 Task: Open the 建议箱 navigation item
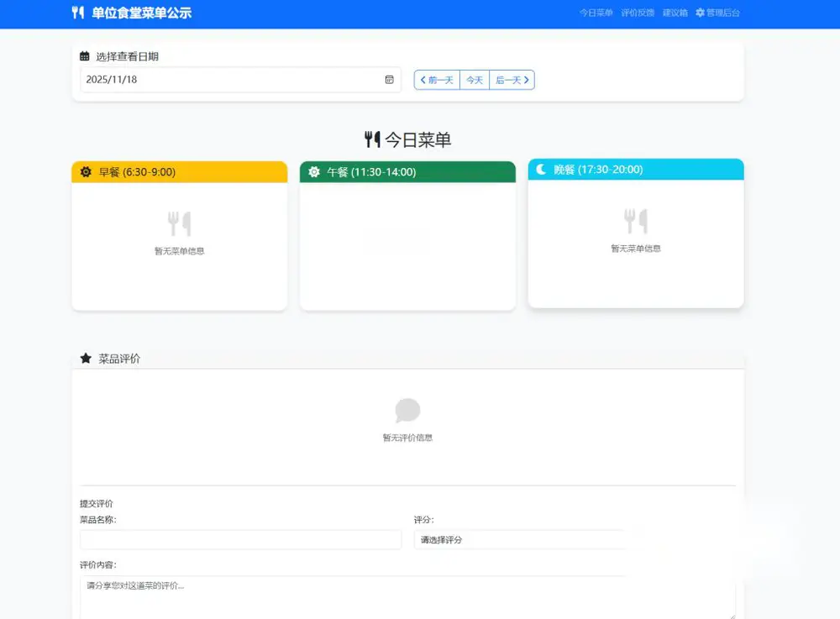(675, 13)
